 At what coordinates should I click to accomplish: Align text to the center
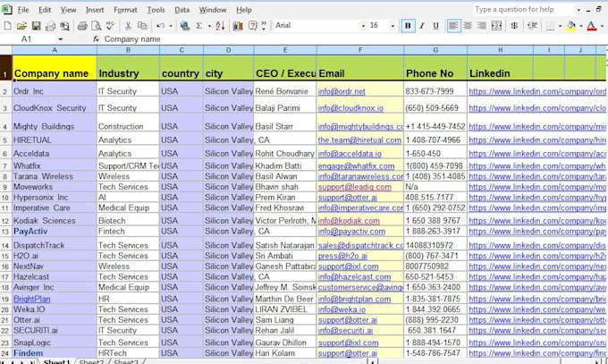pos(468,26)
